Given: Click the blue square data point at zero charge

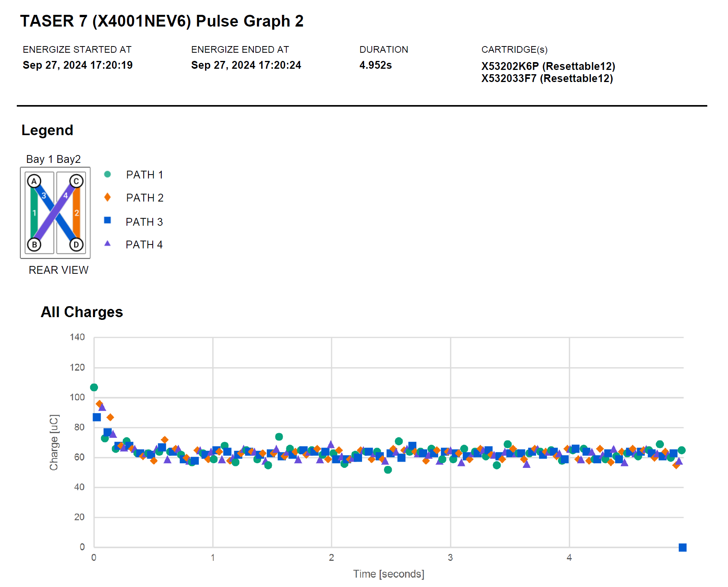Looking at the screenshot, I should (682, 548).
